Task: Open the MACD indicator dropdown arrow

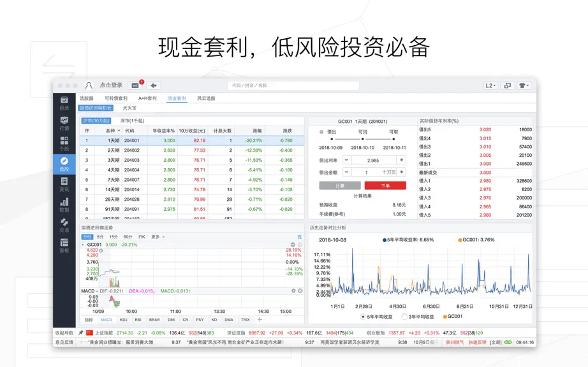Action: [97, 291]
